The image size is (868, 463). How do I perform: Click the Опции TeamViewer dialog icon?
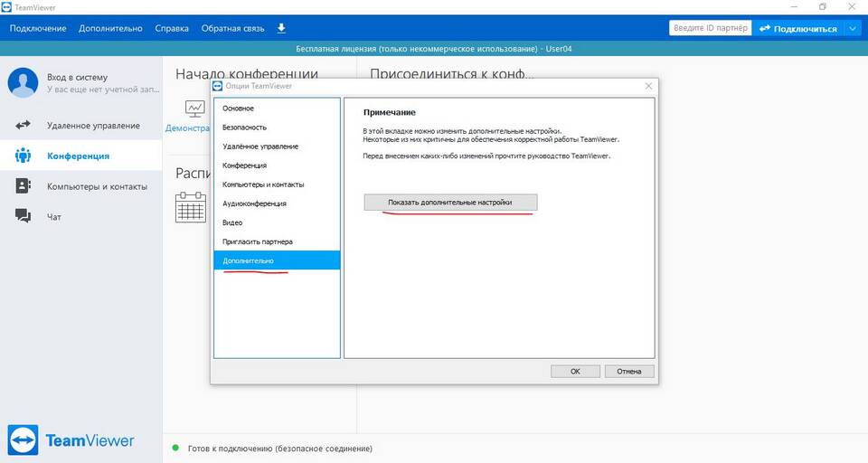(x=218, y=86)
